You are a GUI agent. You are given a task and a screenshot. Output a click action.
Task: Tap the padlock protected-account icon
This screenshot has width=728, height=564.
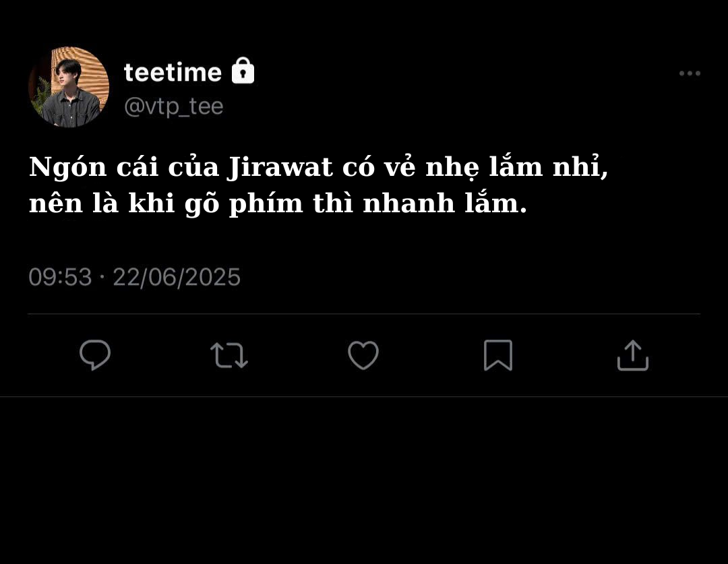click(x=243, y=71)
